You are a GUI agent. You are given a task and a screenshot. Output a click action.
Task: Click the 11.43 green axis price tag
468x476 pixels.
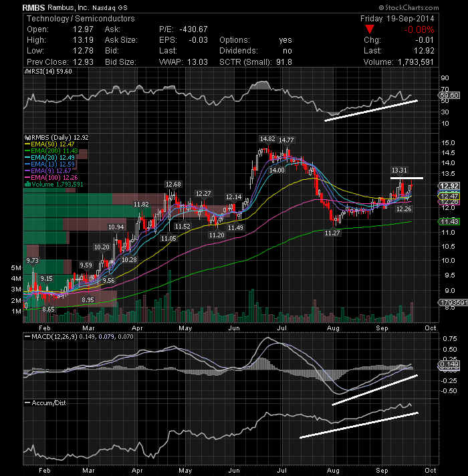pos(449,221)
